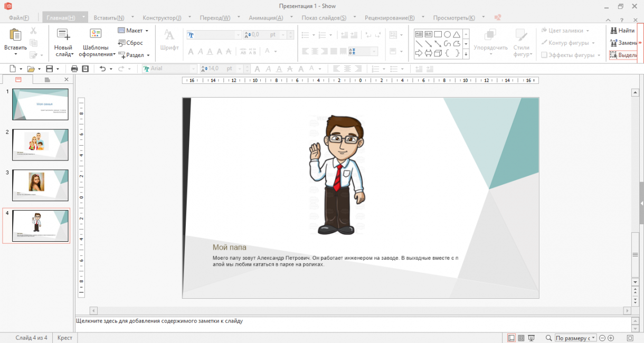
Task: Click the New Slide (Новый слайд) icon
Action: pos(63,35)
